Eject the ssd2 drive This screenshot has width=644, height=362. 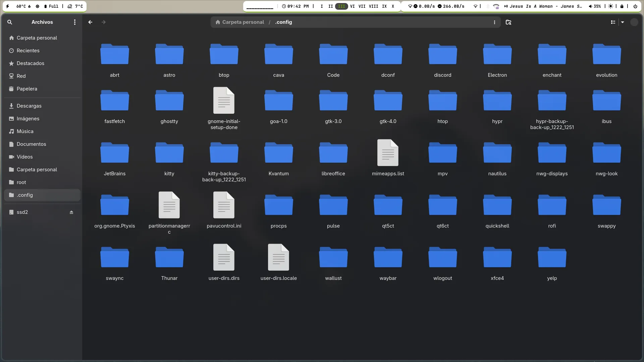(71, 212)
